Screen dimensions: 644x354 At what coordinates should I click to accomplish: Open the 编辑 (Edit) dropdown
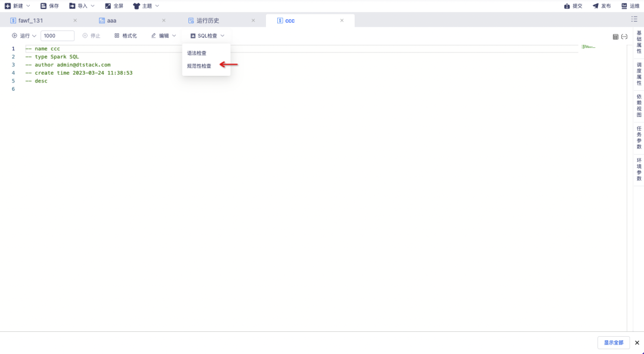[161, 35]
